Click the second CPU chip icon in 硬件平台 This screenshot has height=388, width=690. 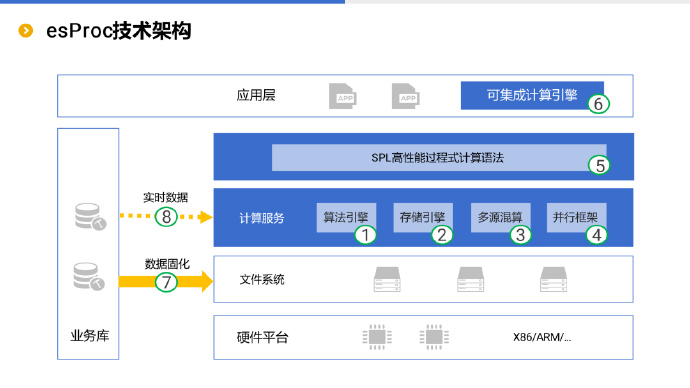(x=434, y=337)
